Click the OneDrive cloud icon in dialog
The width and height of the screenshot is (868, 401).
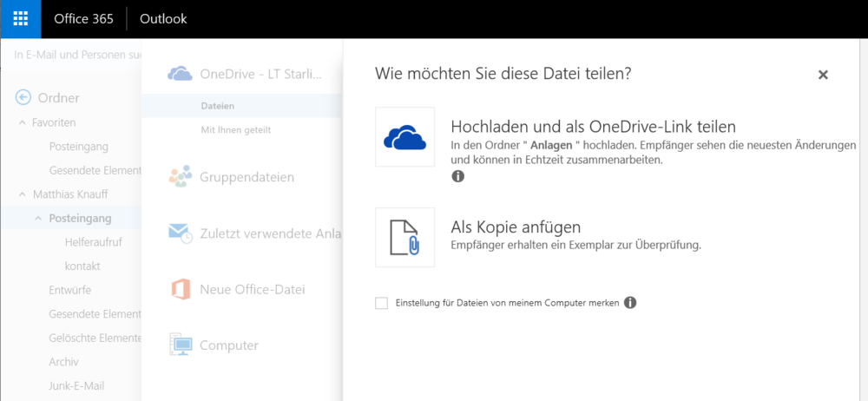tap(404, 137)
